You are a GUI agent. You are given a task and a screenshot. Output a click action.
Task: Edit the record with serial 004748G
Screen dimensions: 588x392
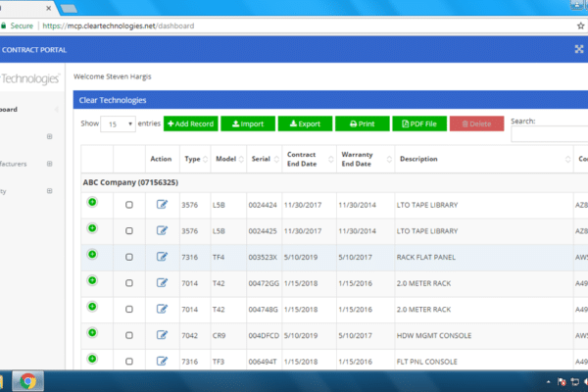click(162, 309)
